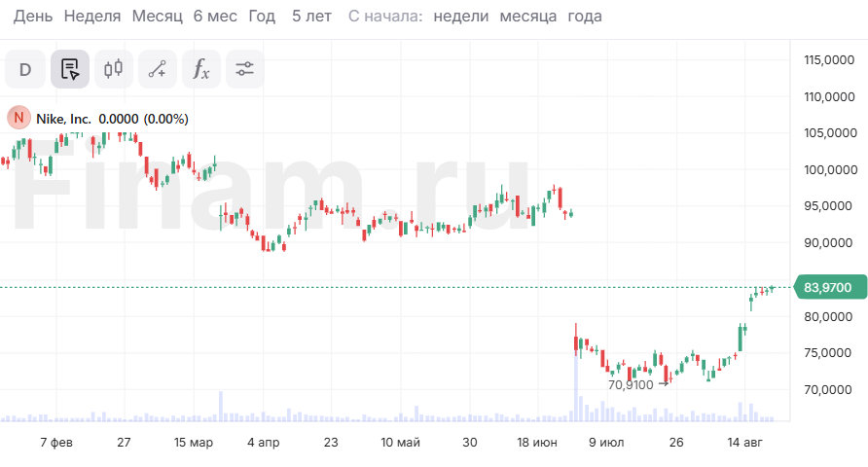Click the tall volume bar near 9 июл
868x467 pixels.
click(x=575, y=389)
